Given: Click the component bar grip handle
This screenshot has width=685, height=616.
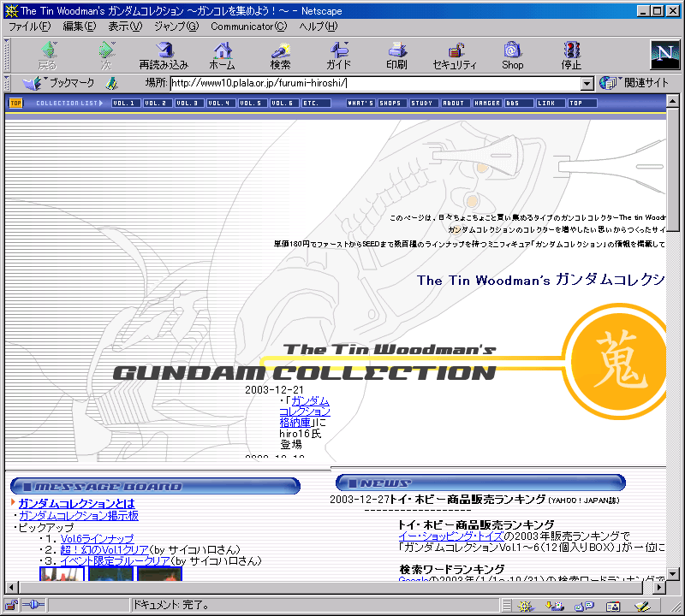Looking at the screenshot, I should pos(507,606).
